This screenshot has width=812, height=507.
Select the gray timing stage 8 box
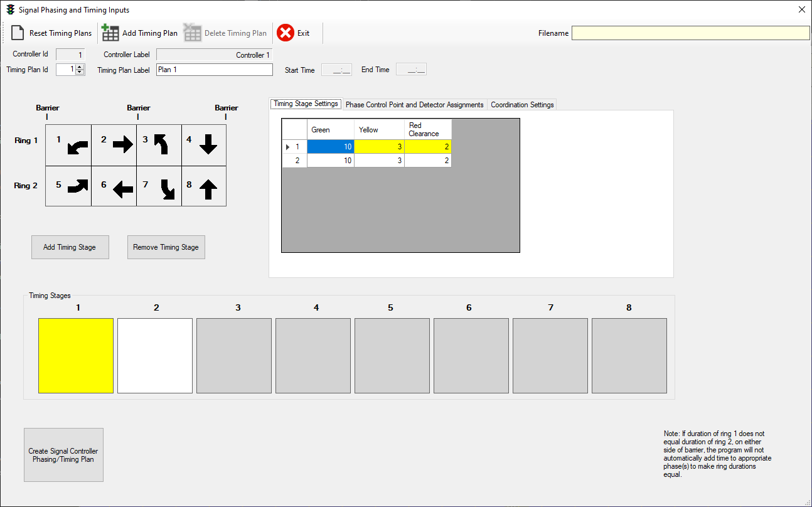click(629, 356)
